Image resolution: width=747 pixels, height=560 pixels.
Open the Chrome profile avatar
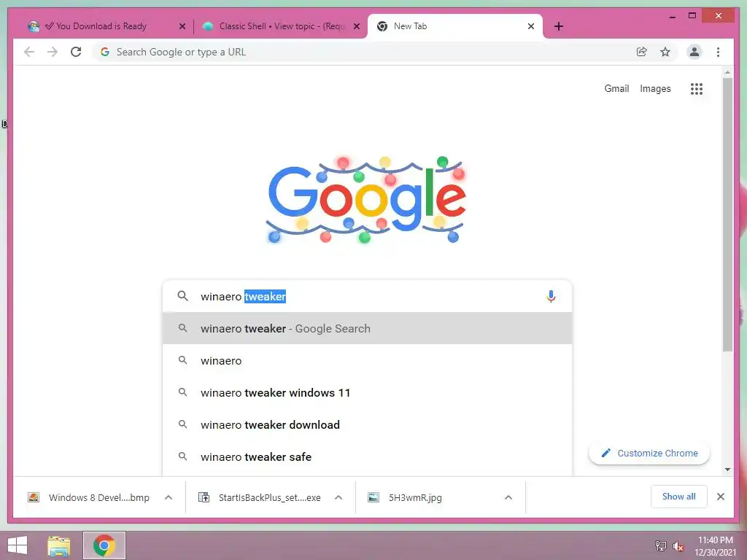pos(694,52)
